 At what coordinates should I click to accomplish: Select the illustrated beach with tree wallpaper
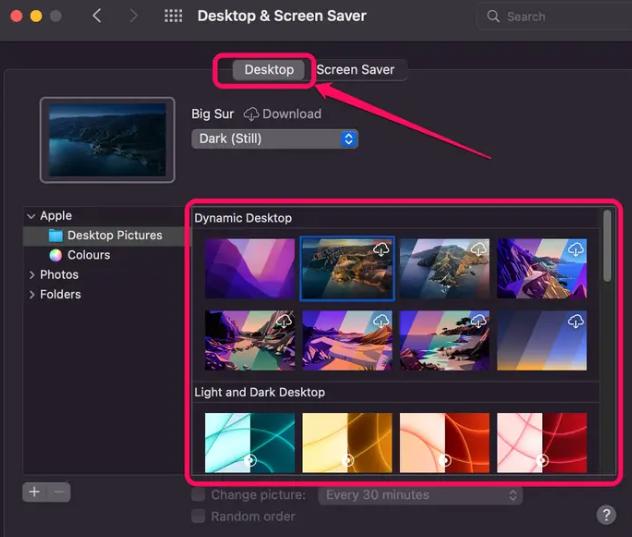pyautogui.click(x=445, y=340)
